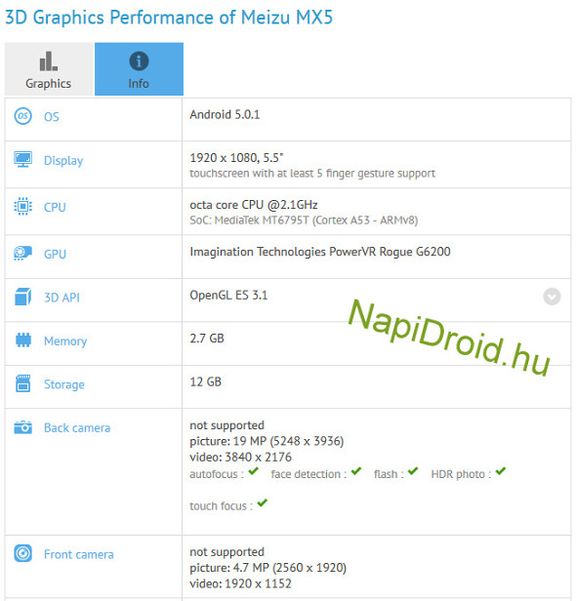Expand the OpenGL ES 3.1 details arrow

(552, 296)
